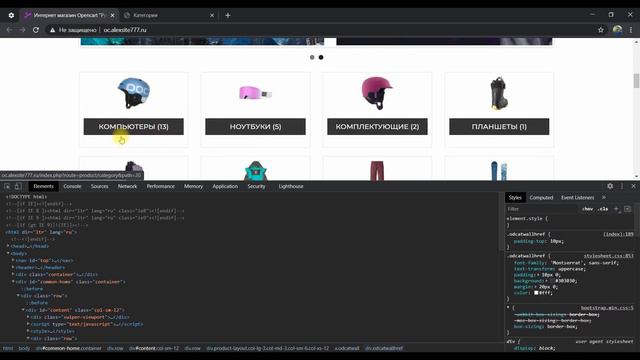
Task: Open the Chrome three-dot menu
Action: point(631,30)
